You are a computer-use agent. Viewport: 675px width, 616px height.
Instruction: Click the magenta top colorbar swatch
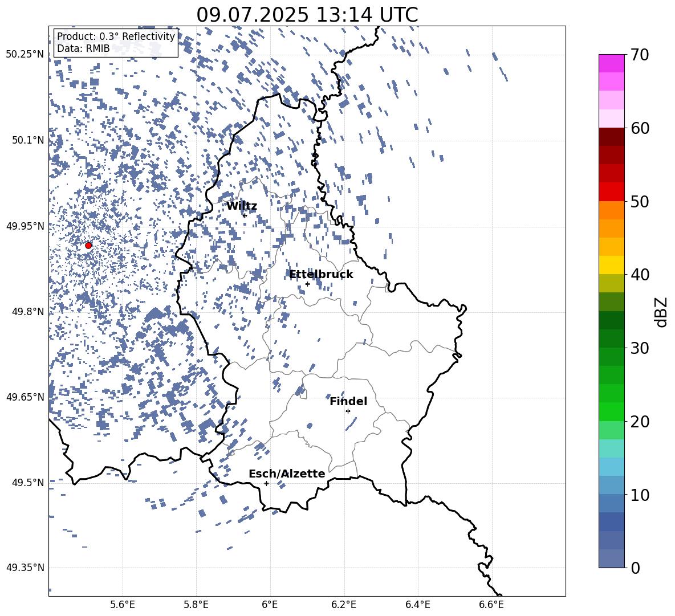612,63
